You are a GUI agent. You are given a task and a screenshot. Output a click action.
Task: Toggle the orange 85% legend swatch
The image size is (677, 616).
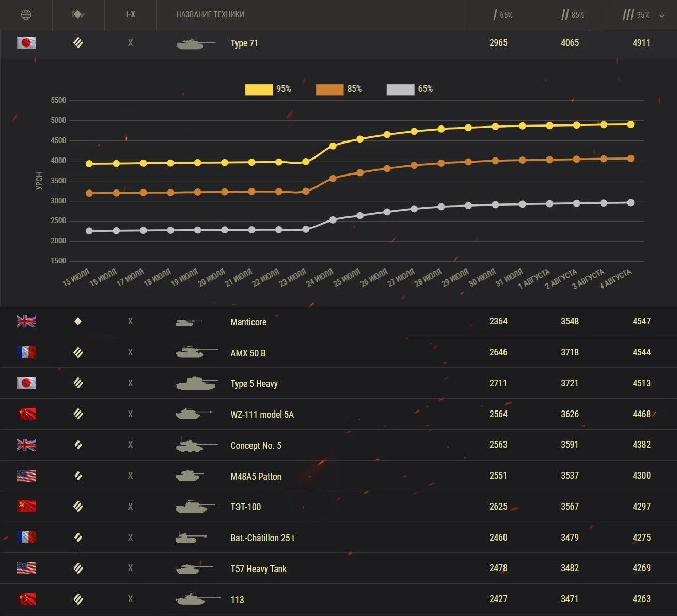pyautogui.click(x=329, y=89)
